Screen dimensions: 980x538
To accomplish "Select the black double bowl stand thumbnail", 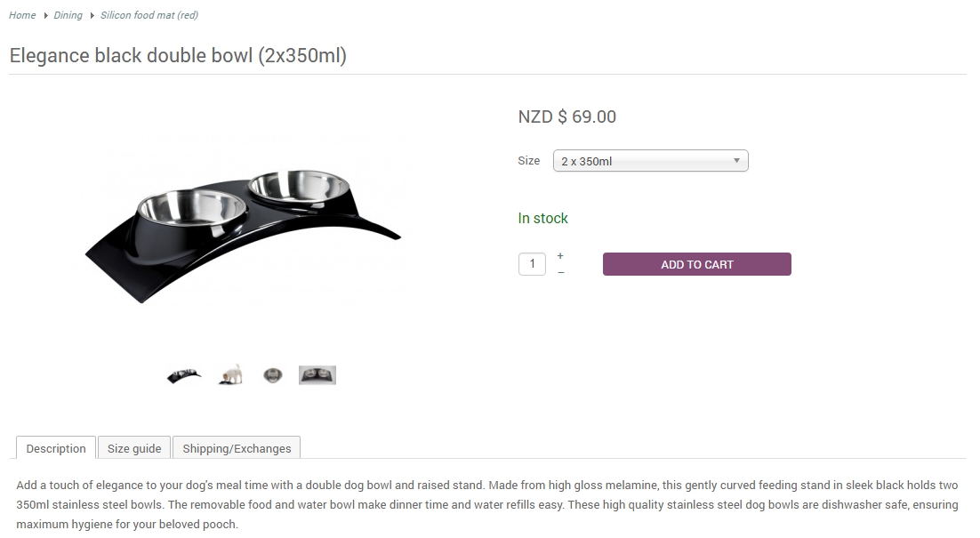I will [184, 375].
